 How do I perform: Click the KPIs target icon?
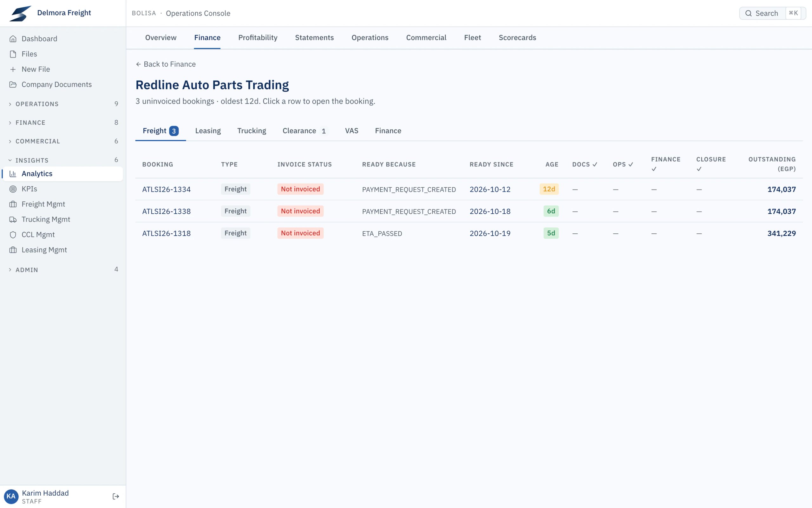pos(13,189)
